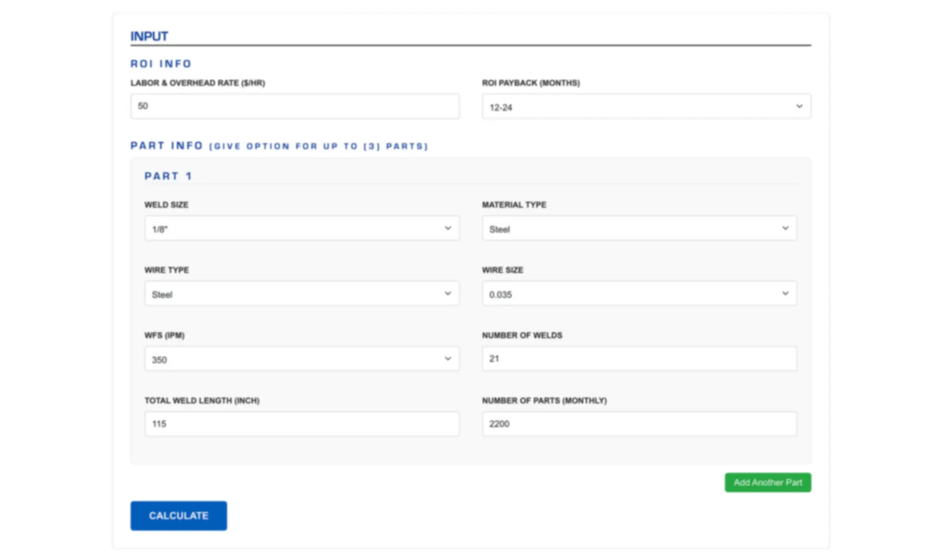Click the WFS (IPM) label
Viewport: 942px width, 560px height.
[164, 335]
